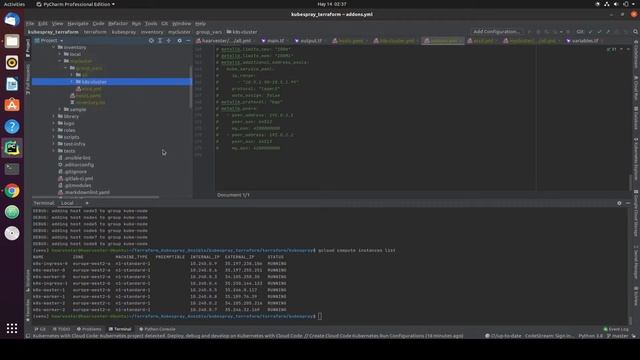The height and width of the screenshot is (360, 640).
Task: Open the File menu
Action: point(30,24)
